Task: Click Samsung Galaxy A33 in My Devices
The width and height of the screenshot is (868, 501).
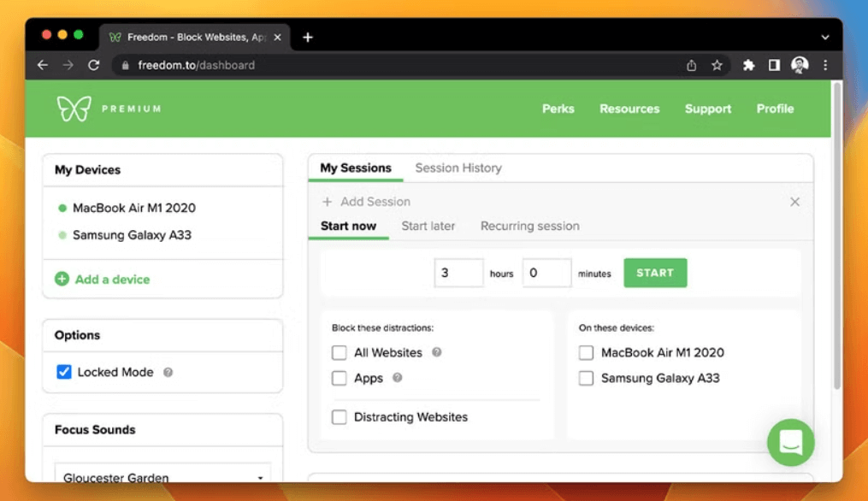Action: (x=132, y=235)
